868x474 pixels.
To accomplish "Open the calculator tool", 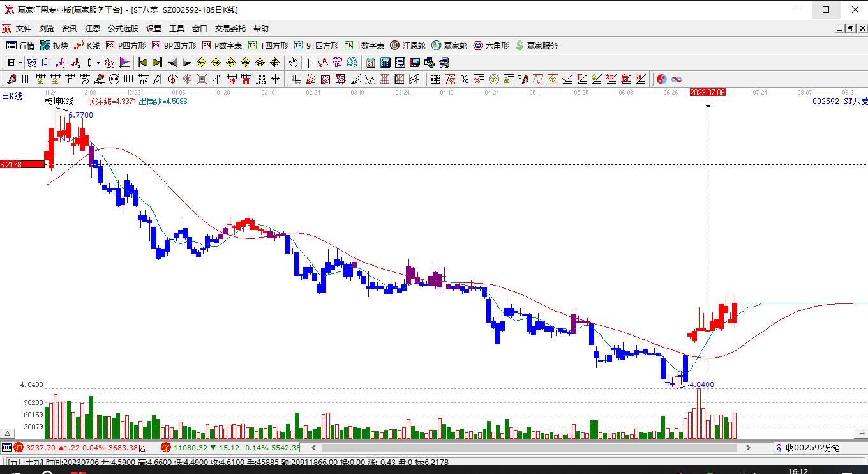I will coord(385,63).
